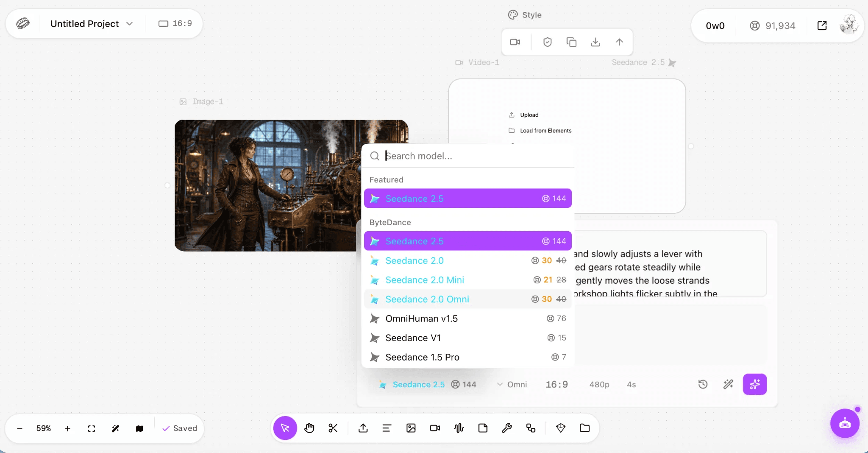Open the generation history icon
868x453 pixels.
tap(703, 384)
